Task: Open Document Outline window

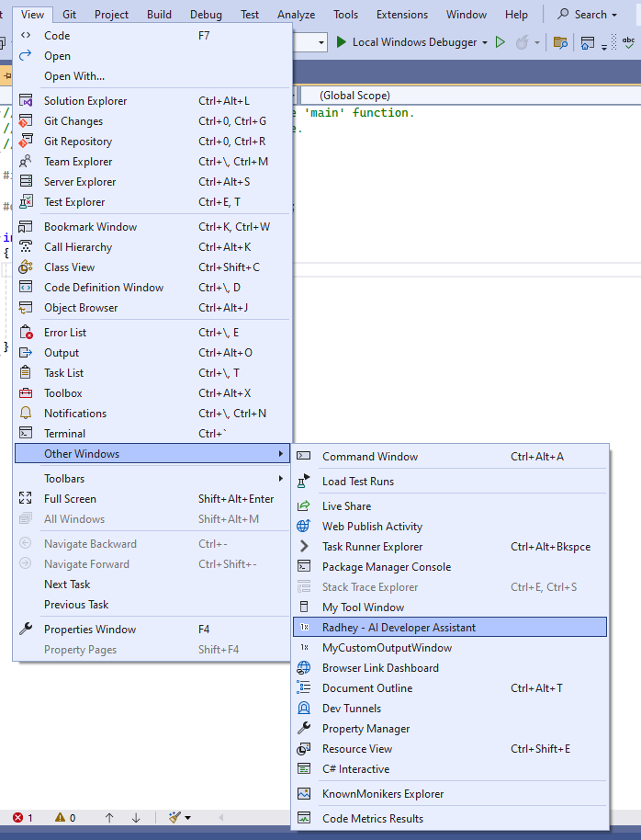Action: [x=450, y=687]
